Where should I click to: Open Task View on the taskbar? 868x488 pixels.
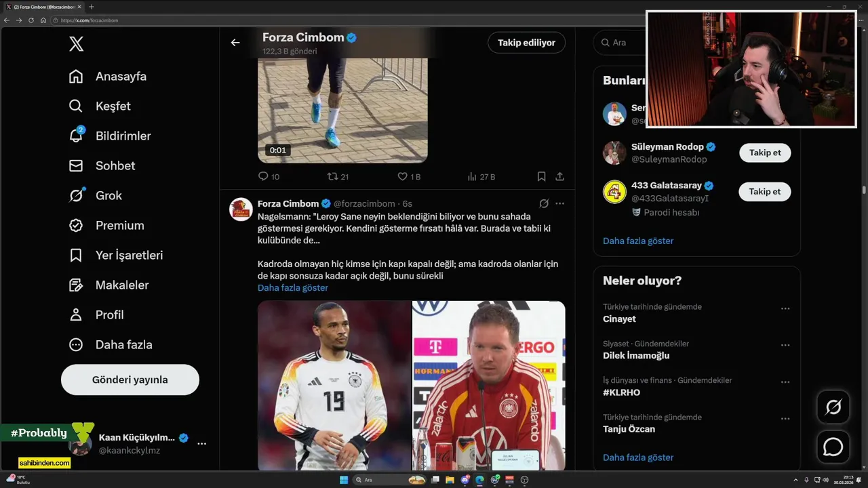[435, 480]
